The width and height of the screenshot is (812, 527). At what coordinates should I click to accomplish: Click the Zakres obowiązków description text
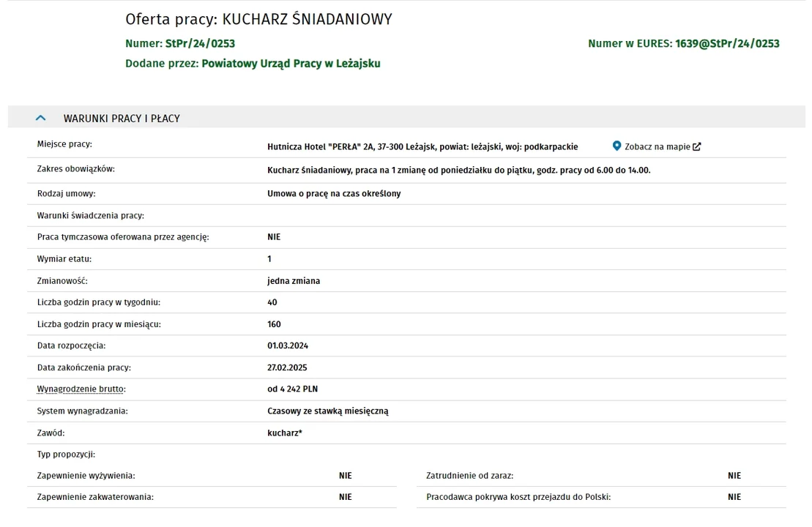pos(459,170)
